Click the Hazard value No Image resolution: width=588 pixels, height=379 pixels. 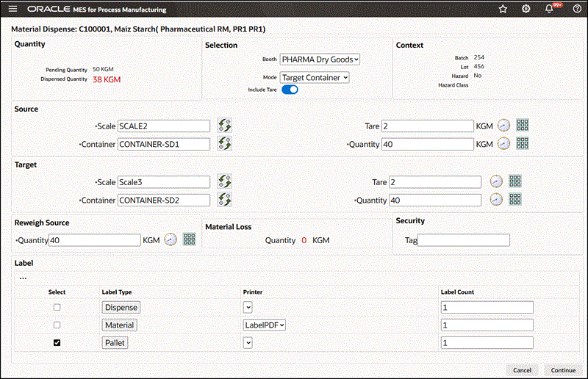(x=477, y=76)
